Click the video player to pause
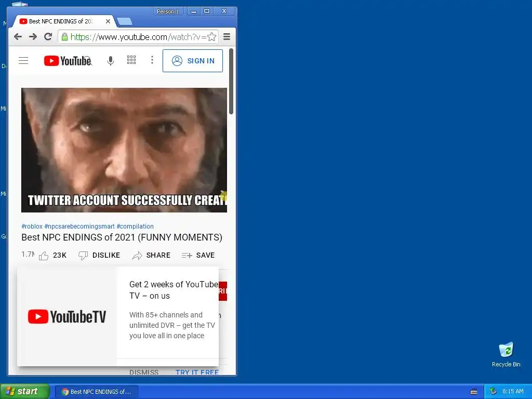The image size is (532, 399). (x=124, y=150)
